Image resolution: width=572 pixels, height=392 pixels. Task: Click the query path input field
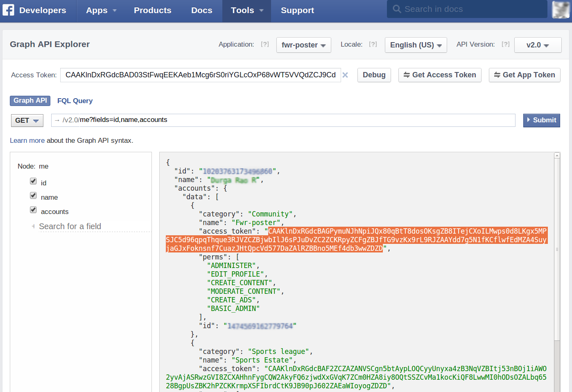pyautogui.click(x=283, y=120)
